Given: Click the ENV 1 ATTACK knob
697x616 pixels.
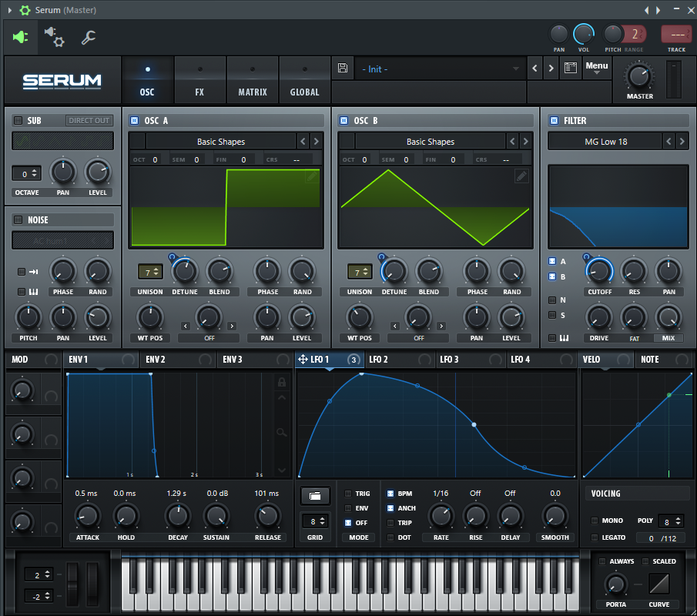Looking at the screenshot, I should point(87,516).
